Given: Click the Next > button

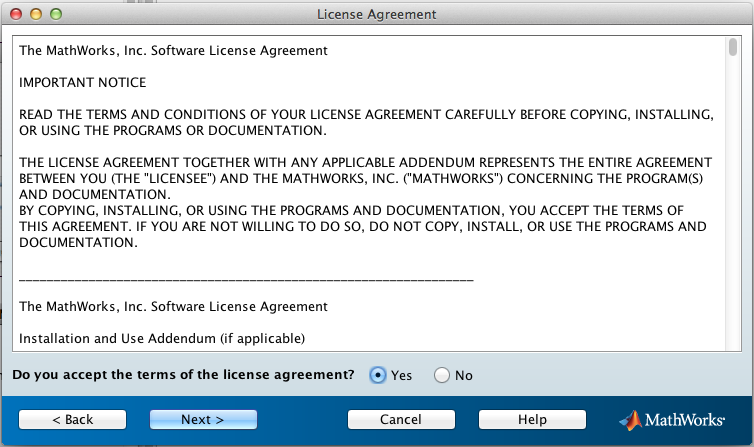Looking at the screenshot, I should (x=203, y=420).
